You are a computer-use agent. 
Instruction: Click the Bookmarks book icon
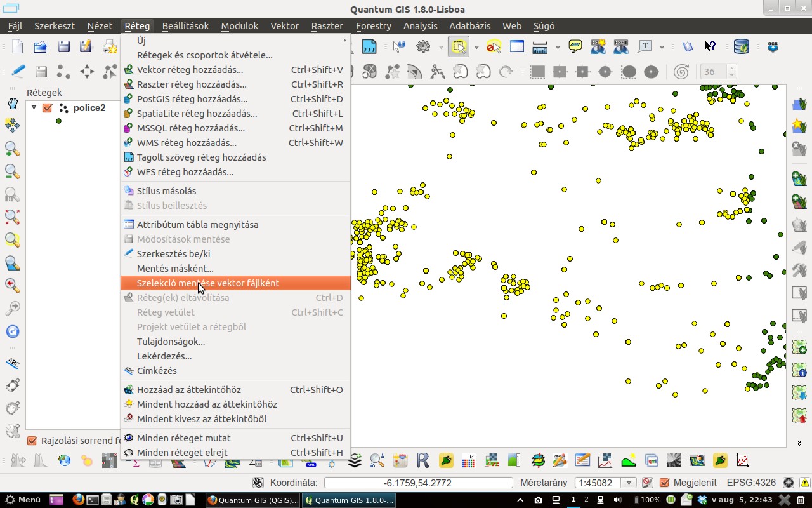tap(688, 46)
